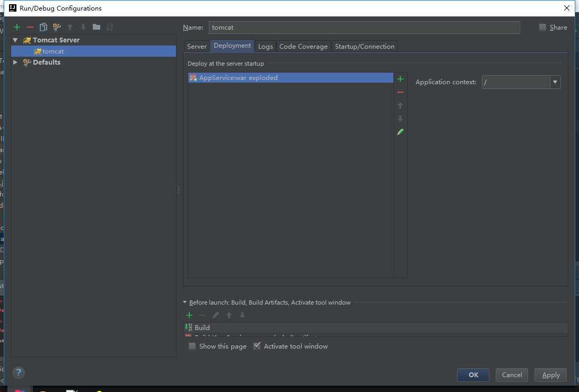Move configuration up in left toolbar
The width and height of the screenshot is (579, 392).
tap(70, 27)
